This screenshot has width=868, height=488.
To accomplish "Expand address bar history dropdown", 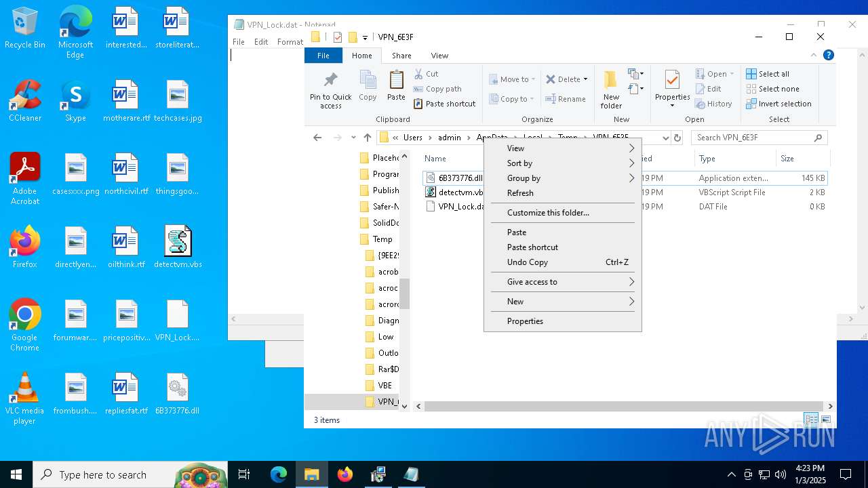I will [665, 138].
